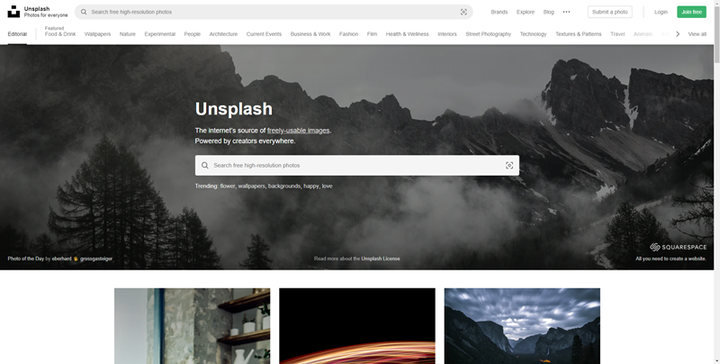Screen dimensions: 720x364
Task: Search trending term love
Action: pyautogui.click(x=327, y=186)
